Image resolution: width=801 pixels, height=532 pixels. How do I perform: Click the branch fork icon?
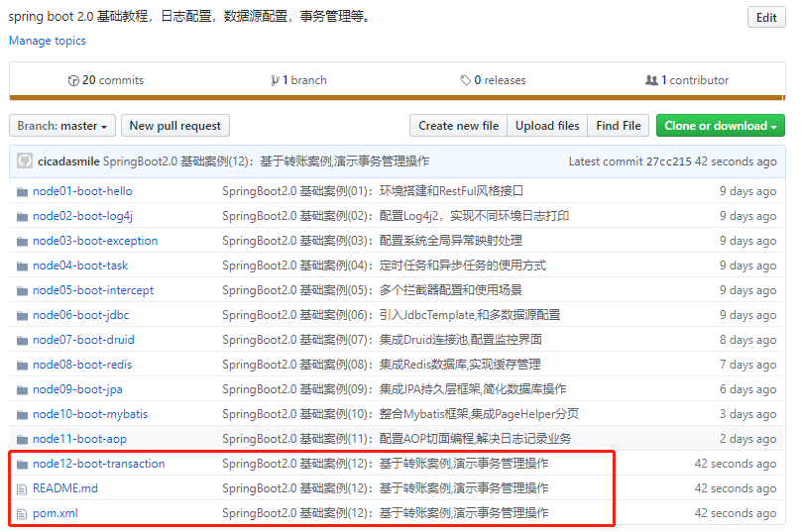(275, 80)
